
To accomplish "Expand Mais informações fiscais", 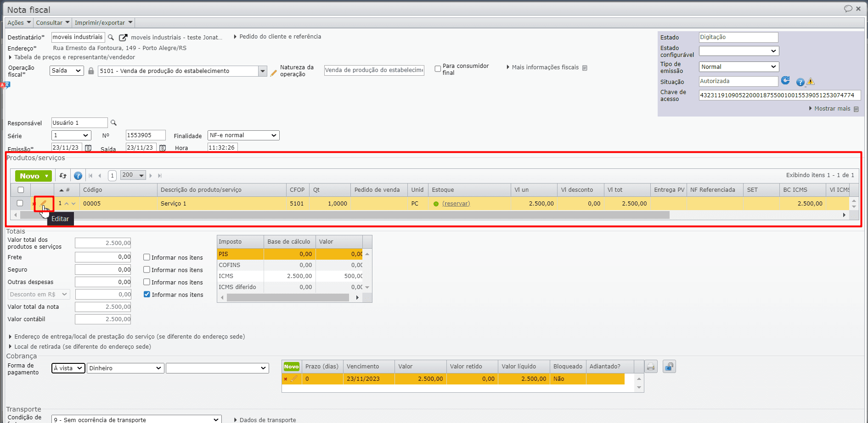I will [542, 67].
